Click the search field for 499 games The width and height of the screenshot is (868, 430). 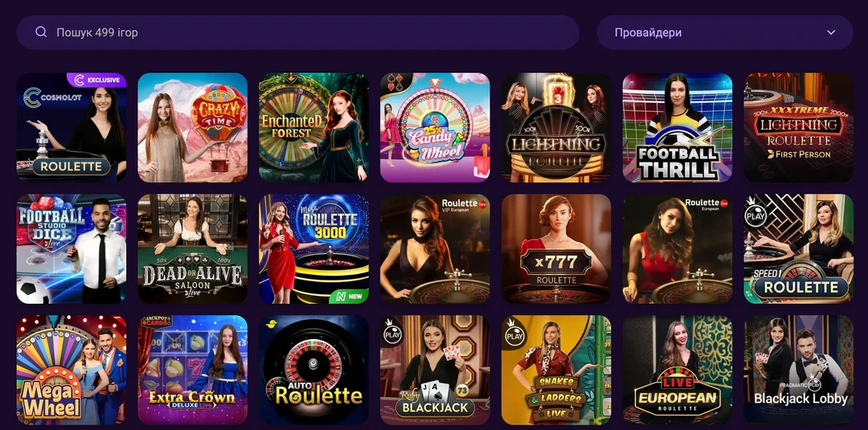pos(305,33)
